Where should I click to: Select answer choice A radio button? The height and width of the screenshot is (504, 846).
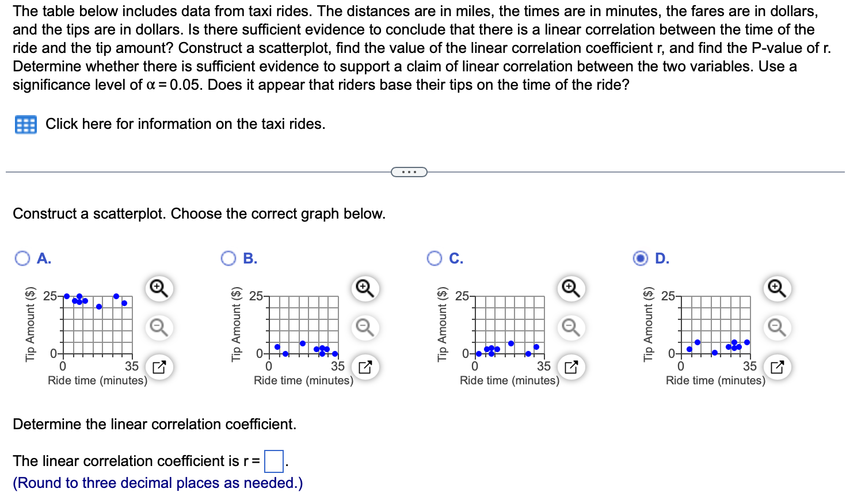pyautogui.click(x=22, y=258)
